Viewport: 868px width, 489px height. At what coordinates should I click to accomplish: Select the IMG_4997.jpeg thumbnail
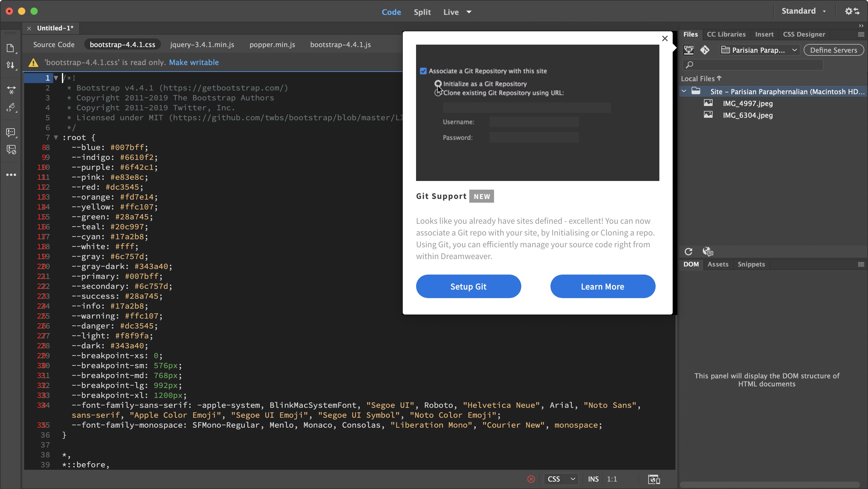(708, 103)
